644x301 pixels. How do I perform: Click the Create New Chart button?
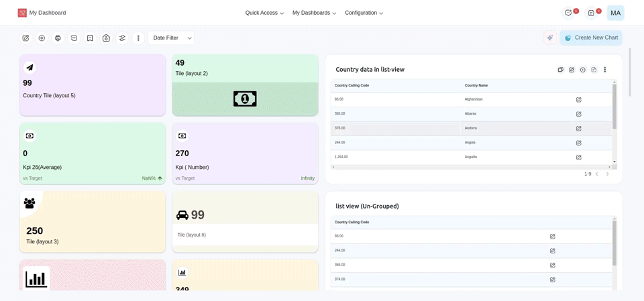[591, 38]
